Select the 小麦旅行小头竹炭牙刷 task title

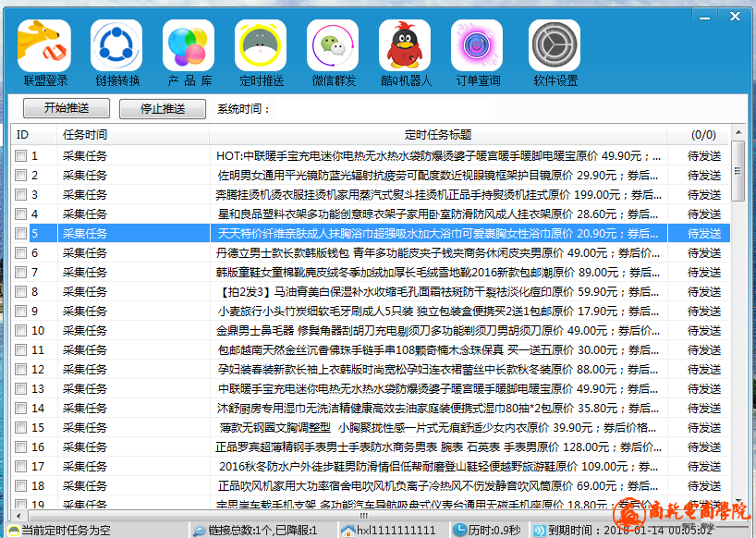click(438, 311)
